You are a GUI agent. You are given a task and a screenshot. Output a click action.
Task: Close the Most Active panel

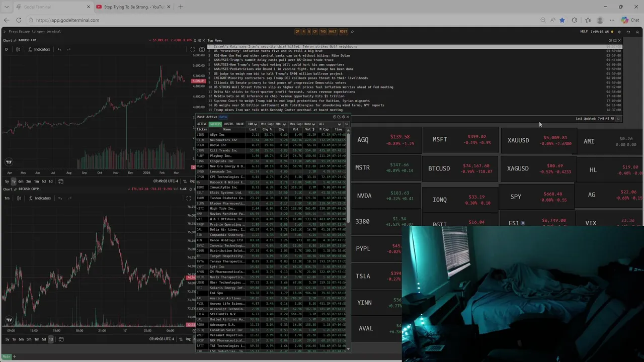[x=347, y=117]
